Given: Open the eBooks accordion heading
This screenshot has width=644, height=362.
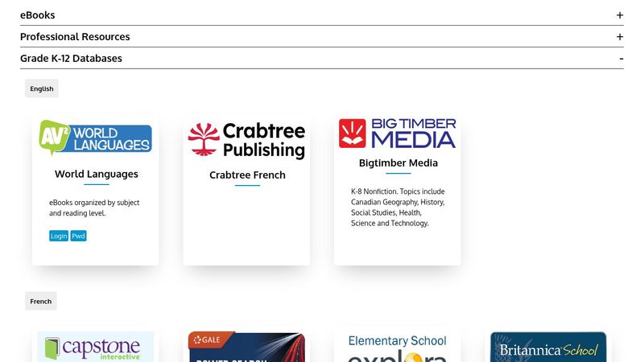Looking at the screenshot, I should (37, 15).
